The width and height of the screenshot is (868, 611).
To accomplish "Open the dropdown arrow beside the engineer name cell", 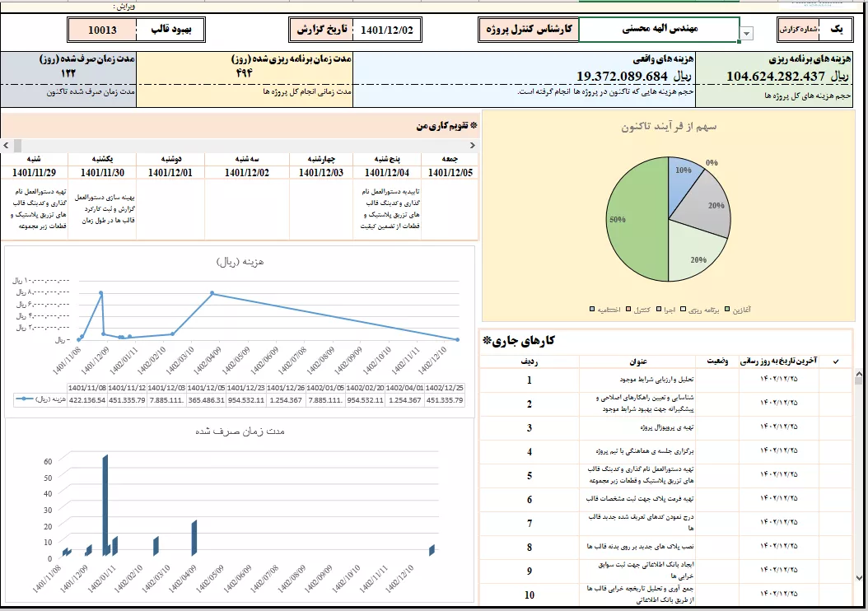I will (747, 34).
